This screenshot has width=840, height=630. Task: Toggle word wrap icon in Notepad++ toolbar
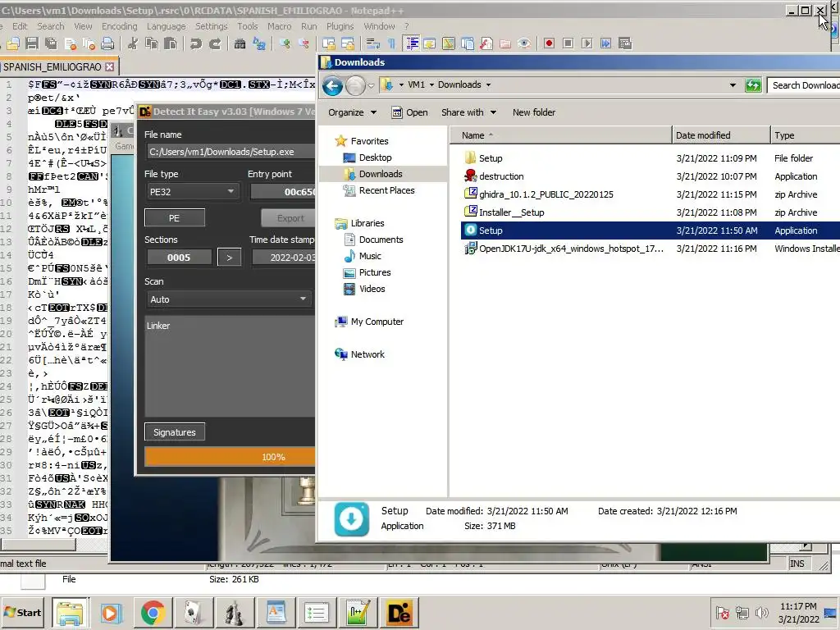coord(373,43)
